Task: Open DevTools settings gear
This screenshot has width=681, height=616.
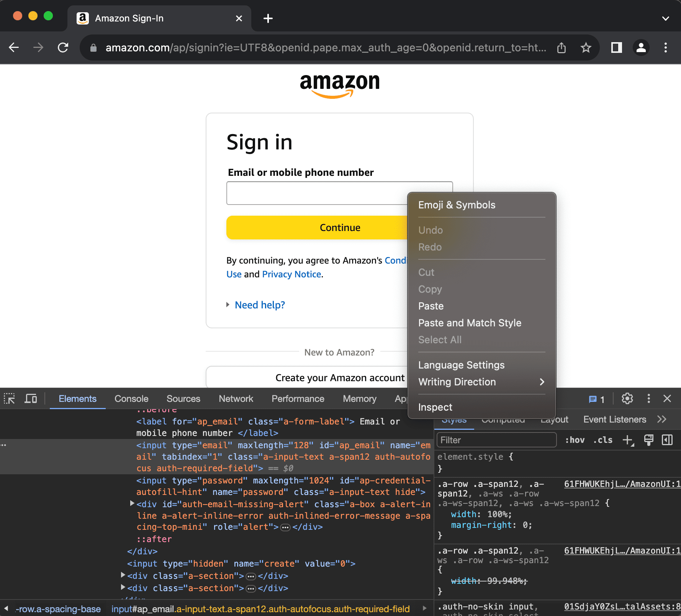Action: [627, 399]
